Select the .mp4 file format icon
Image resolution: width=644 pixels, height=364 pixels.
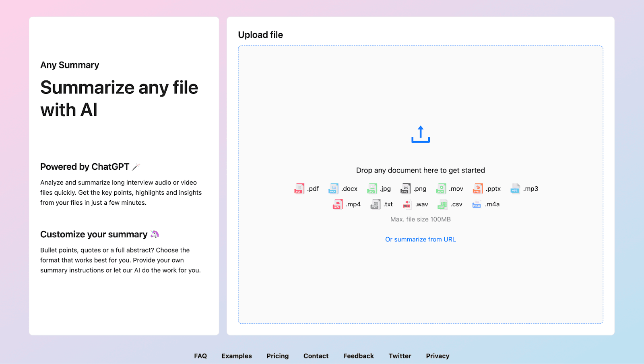point(337,204)
